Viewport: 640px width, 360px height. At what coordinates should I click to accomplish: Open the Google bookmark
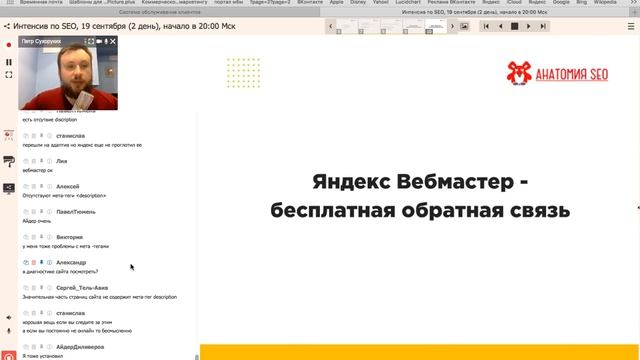(561, 2)
